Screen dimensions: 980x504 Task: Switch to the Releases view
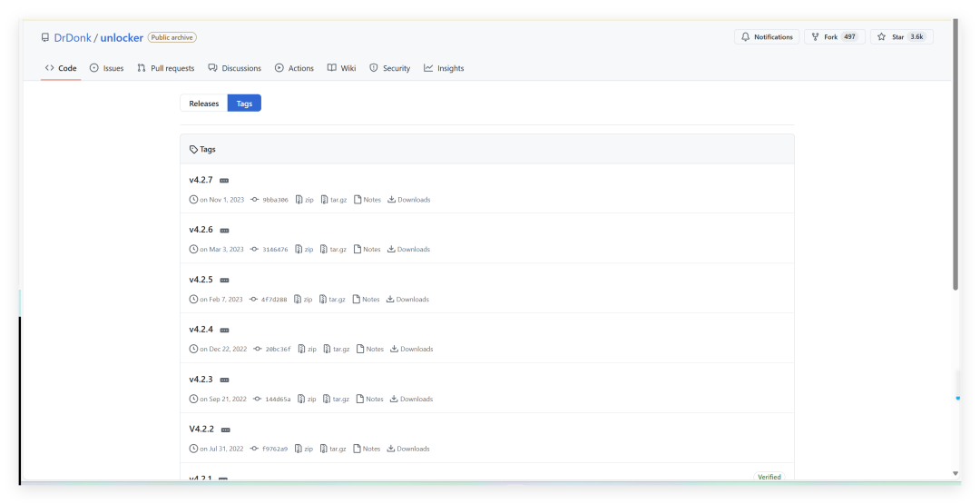click(204, 104)
